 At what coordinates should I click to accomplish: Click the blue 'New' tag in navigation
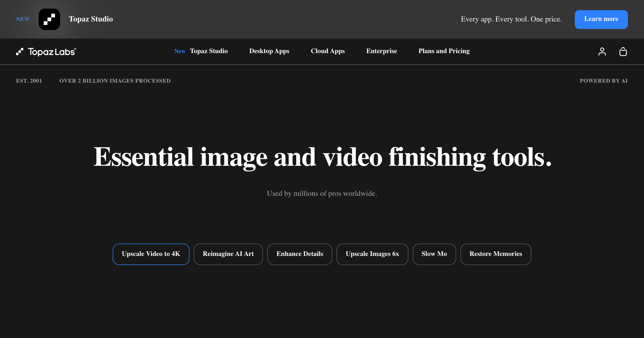[x=180, y=51]
